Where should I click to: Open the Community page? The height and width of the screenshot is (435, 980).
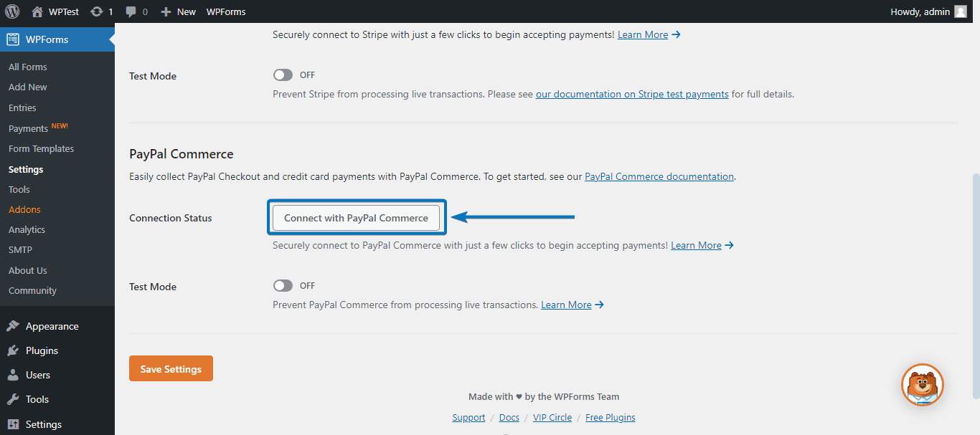tap(32, 290)
